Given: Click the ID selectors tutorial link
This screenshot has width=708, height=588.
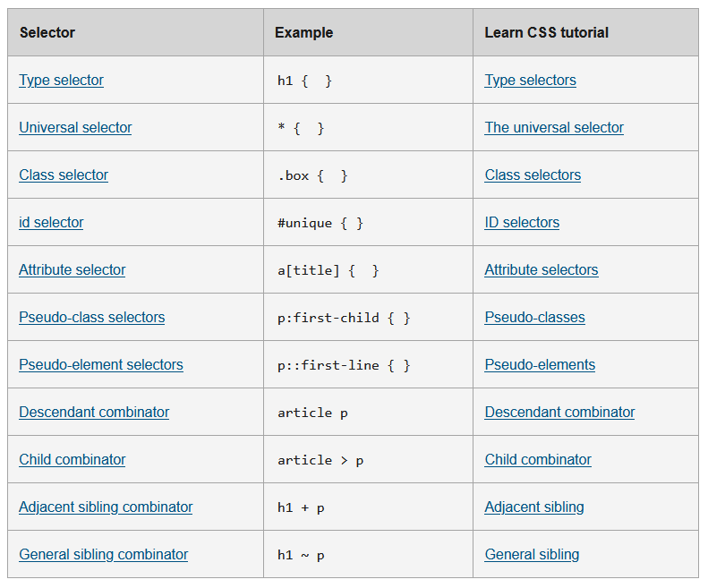Looking at the screenshot, I should pos(522,223).
